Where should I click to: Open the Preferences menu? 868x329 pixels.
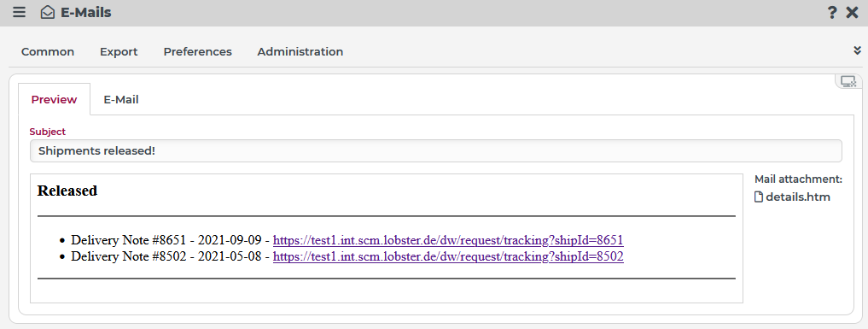[x=198, y=51]
